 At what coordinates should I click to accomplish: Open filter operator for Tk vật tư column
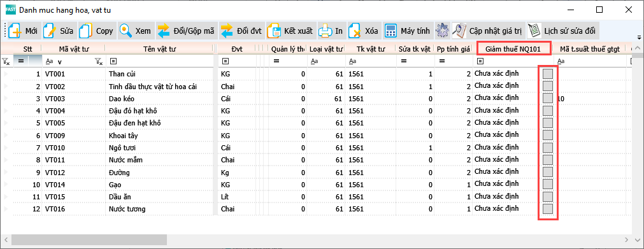pos(354,61)
